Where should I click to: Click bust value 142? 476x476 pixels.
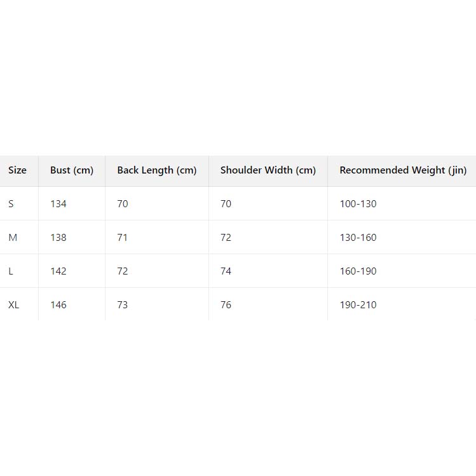click(58, 271)
